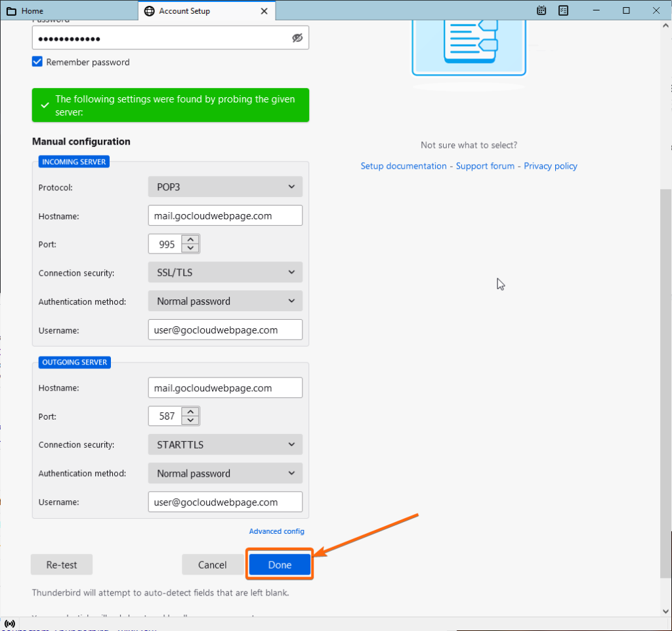Click the Done button
Screen dimensions: 672x631
[279, 564]
